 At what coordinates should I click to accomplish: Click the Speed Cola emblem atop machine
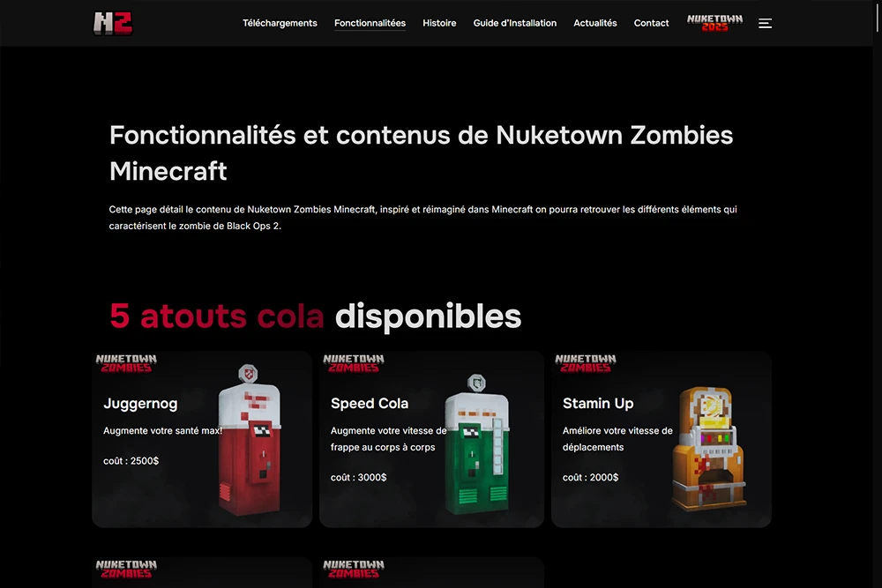pyautogui.click(x=477, y=383)
